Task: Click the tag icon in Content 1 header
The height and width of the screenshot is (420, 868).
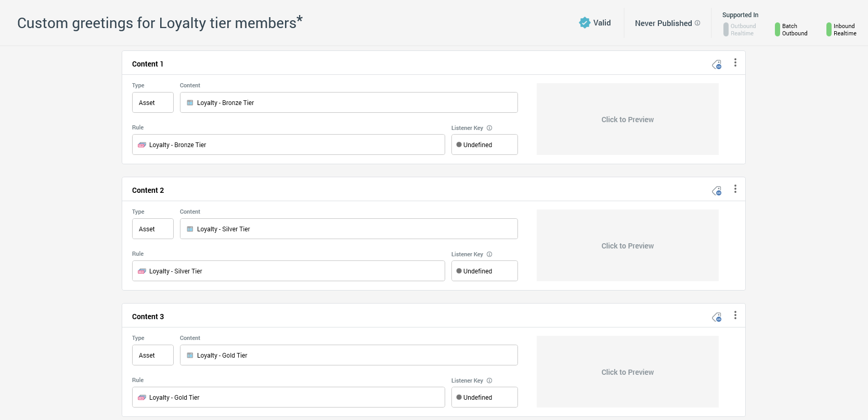Action: pos(717,64)
